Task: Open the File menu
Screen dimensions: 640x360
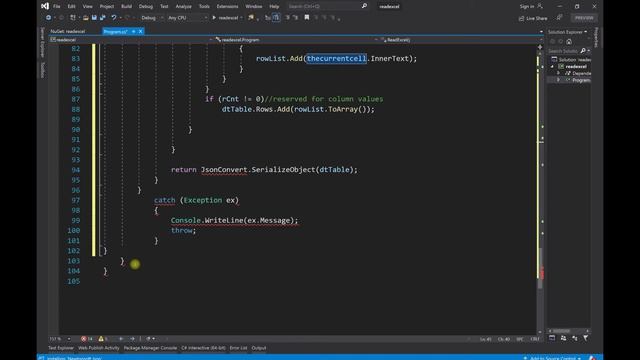Action: (57, 7)
